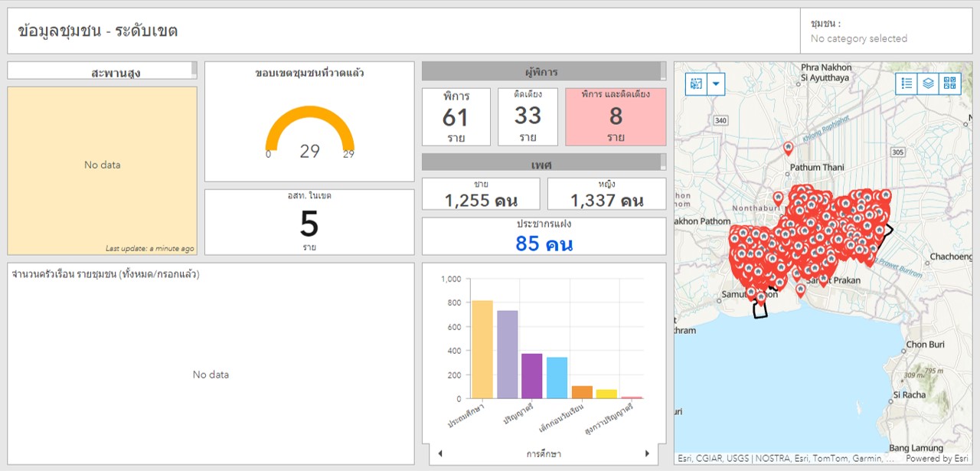Open the map legend list

coord(906,83)
